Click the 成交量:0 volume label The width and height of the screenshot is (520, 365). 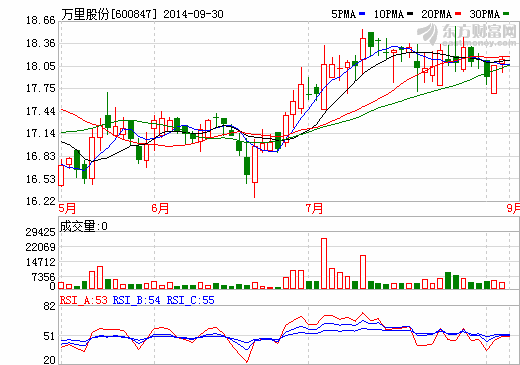(x=84, y=226)
